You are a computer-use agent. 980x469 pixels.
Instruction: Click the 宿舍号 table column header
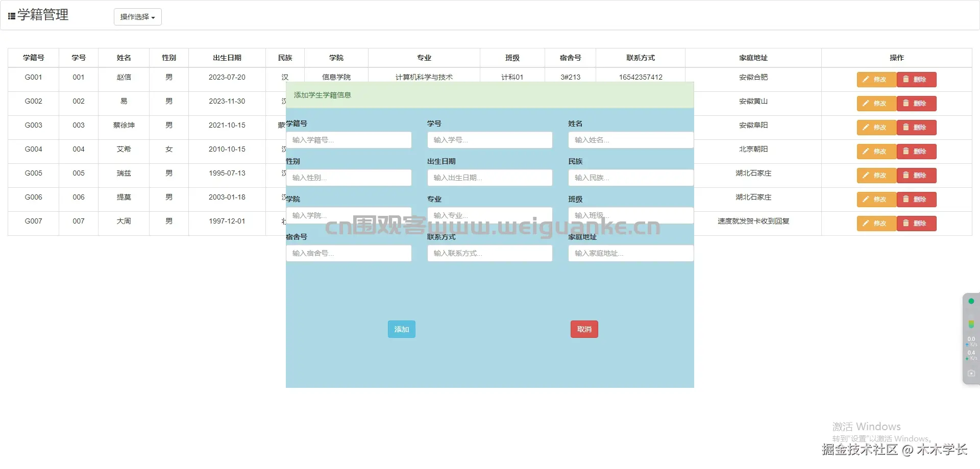pyautogui.click(x=571, y=58)
